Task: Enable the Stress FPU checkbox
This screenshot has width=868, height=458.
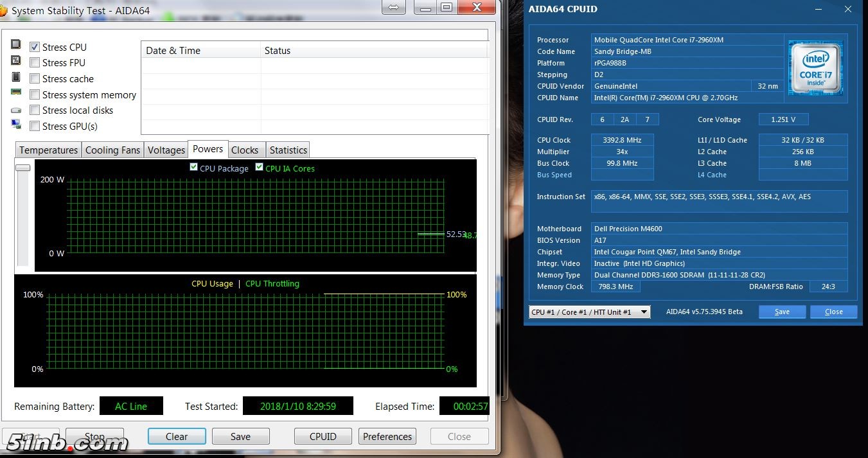Action: (x=35, y=62)
